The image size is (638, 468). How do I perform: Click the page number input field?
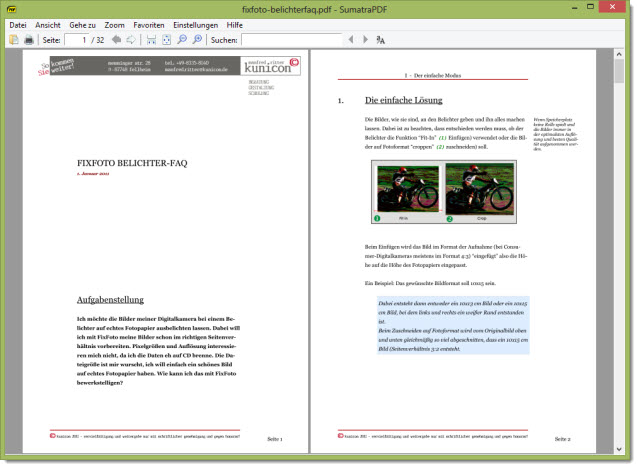pos(76,40)
